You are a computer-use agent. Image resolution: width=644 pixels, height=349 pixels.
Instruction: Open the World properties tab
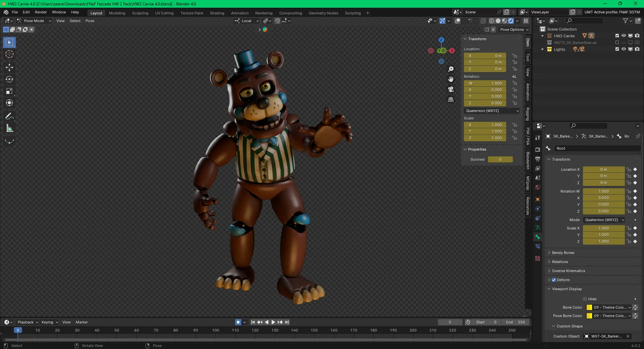[538, 187]
